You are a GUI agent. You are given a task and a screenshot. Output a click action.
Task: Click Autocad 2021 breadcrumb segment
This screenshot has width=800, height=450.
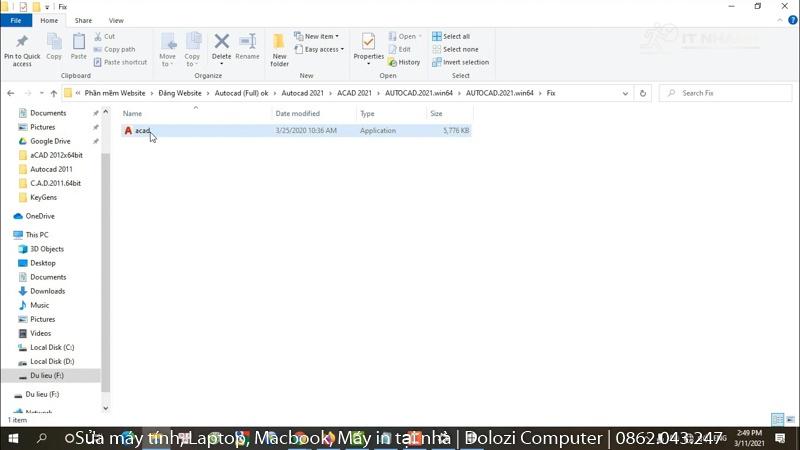click(x=303, y=93)
